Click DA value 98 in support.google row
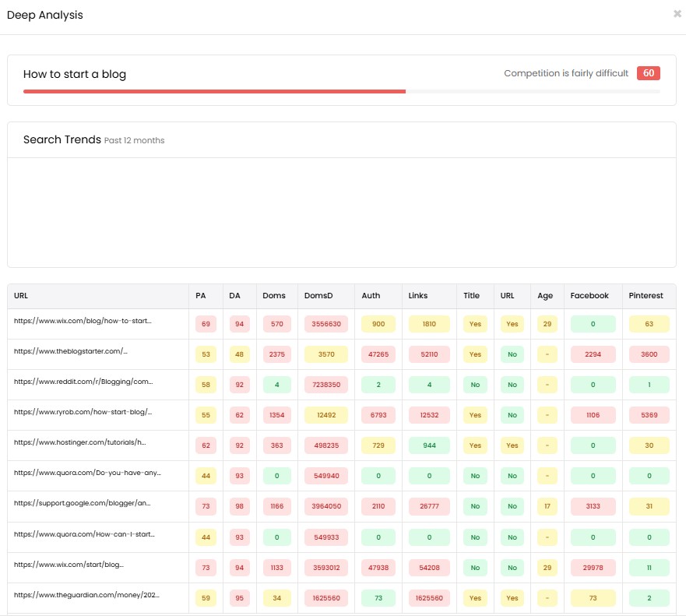The image size is (686, 616). [239, 506]
